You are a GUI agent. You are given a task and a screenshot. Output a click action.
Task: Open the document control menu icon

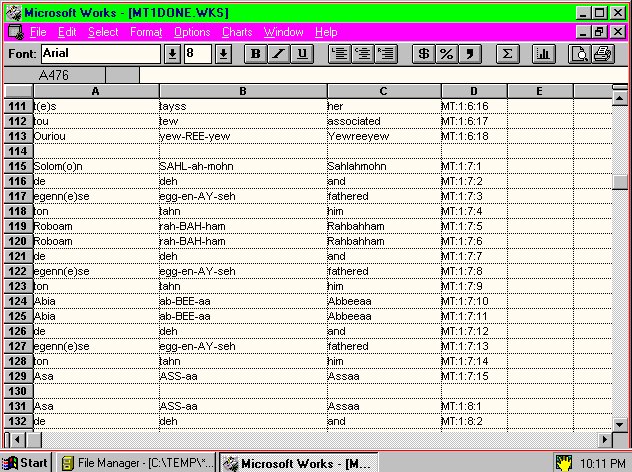tap(16, 32)
